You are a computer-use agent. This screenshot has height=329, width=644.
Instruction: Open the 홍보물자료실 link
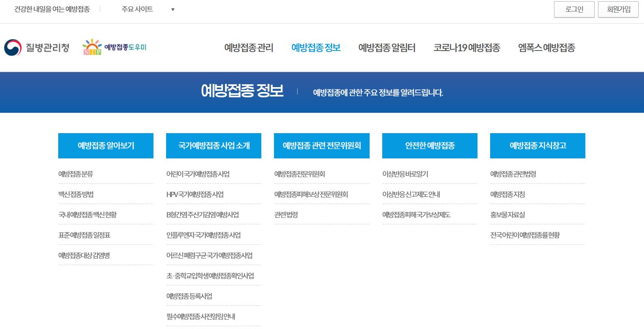click(508, 215)
